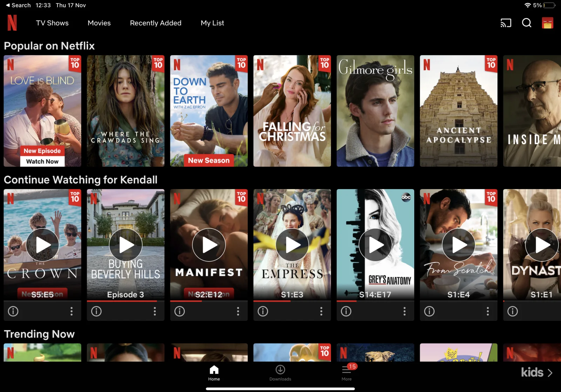Tap New Episode badge on Love is Blind

point(42,151)
